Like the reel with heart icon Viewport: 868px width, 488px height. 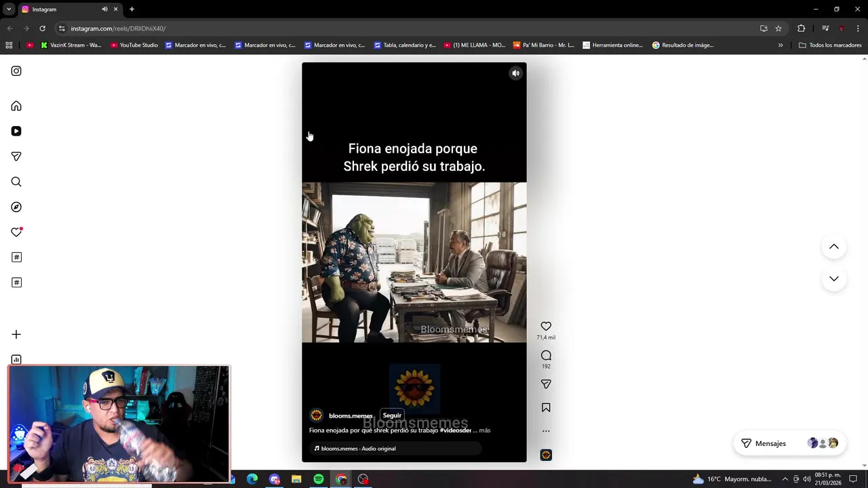(546, 326)
